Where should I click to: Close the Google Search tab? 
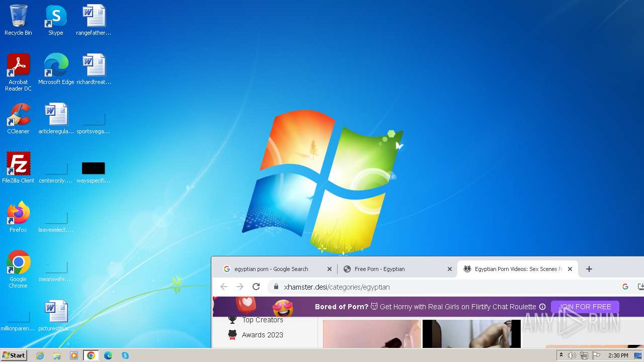click(x=330, y=269)
